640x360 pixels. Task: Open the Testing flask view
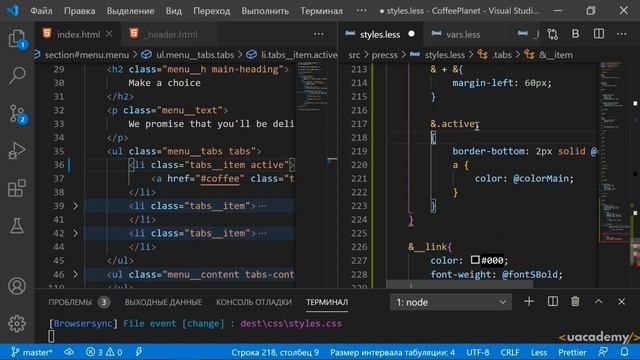(x=17, y=225)
